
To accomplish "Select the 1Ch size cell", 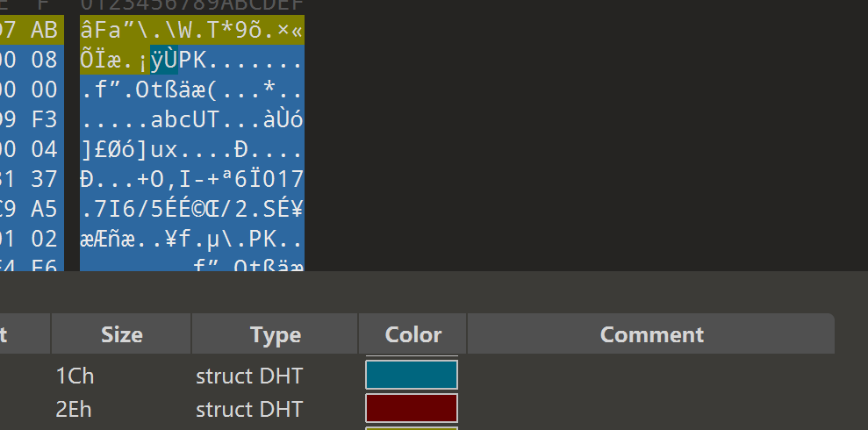I will tap(75, 376).
